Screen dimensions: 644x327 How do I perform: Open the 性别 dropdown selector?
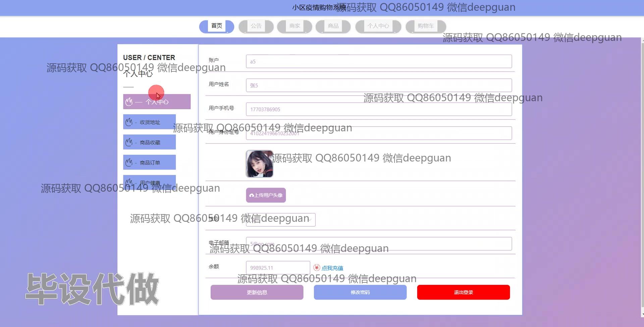(280, 219)
